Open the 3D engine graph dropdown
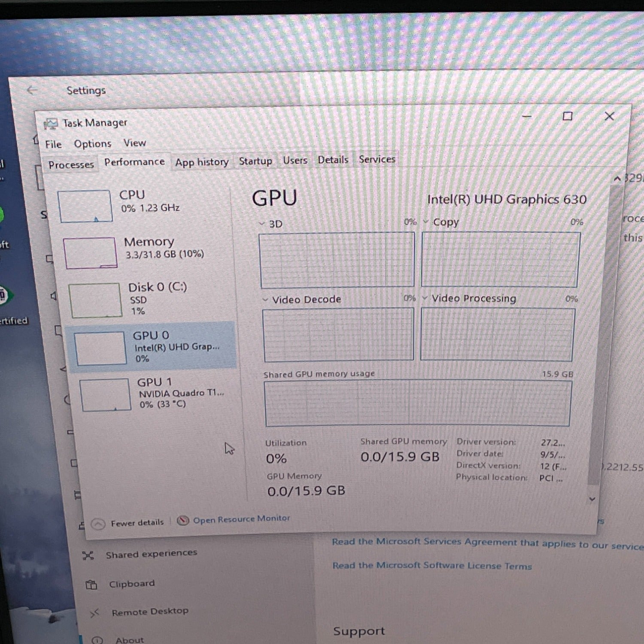The width and height of the screenshot is (644, 644). [x=262, y=224]
